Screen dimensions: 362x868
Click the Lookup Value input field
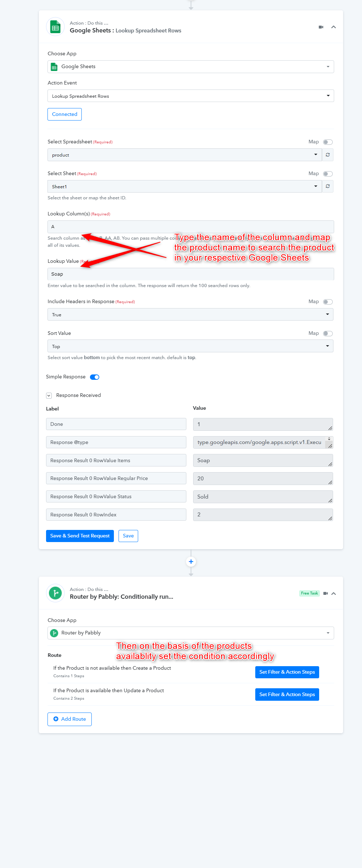191,274
